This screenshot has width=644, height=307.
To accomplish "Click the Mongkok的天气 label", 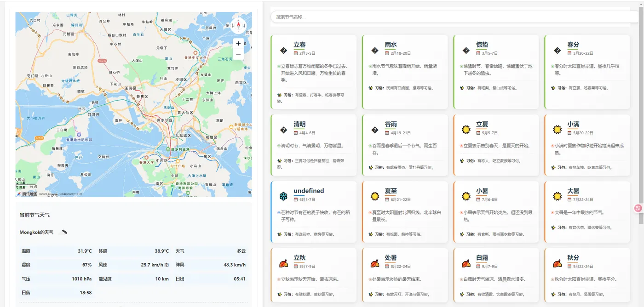I will coord(36,232).
